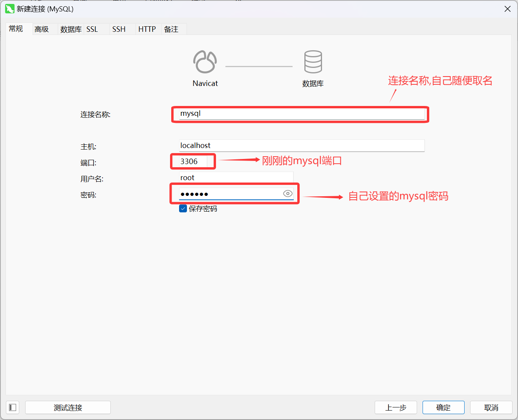Uncheck the 保存密码 checkbox
This screenshot has height=420, width=518.
click(183, 208)
